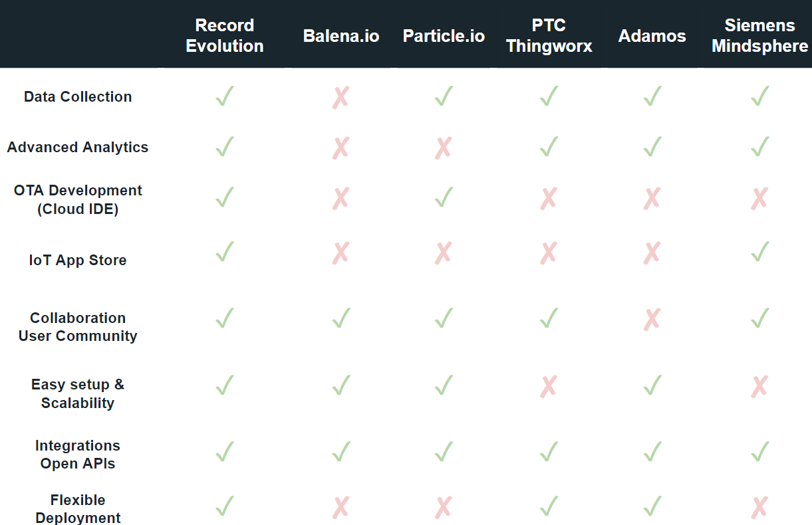Click PTC Thingworx's Easy setup red cross
The height and width of the screenshot is (525, 812).
point(549,386)
